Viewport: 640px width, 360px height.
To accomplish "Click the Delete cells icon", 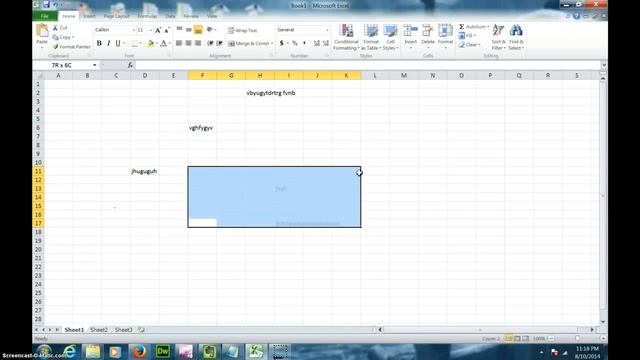I will (x=428, y=31).
